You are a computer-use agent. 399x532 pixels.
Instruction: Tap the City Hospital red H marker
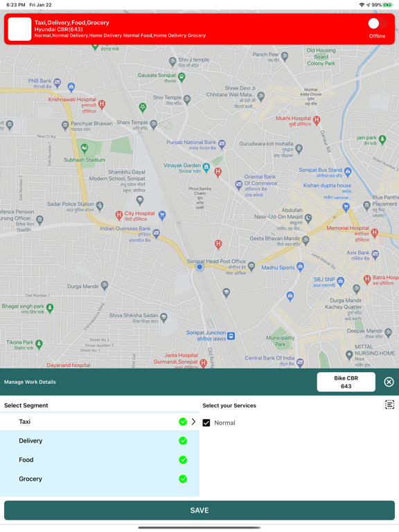[118, 215]
